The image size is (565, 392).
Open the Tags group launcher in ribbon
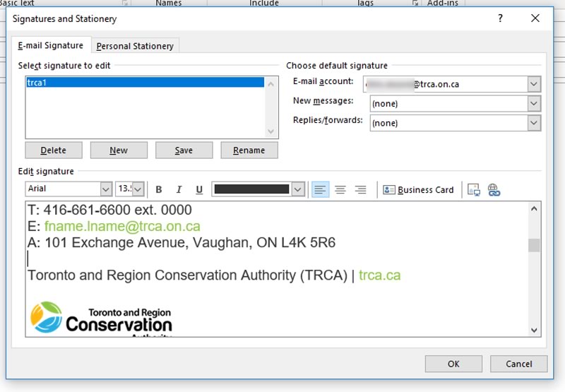pyautogui.click(x=415, y=3)
